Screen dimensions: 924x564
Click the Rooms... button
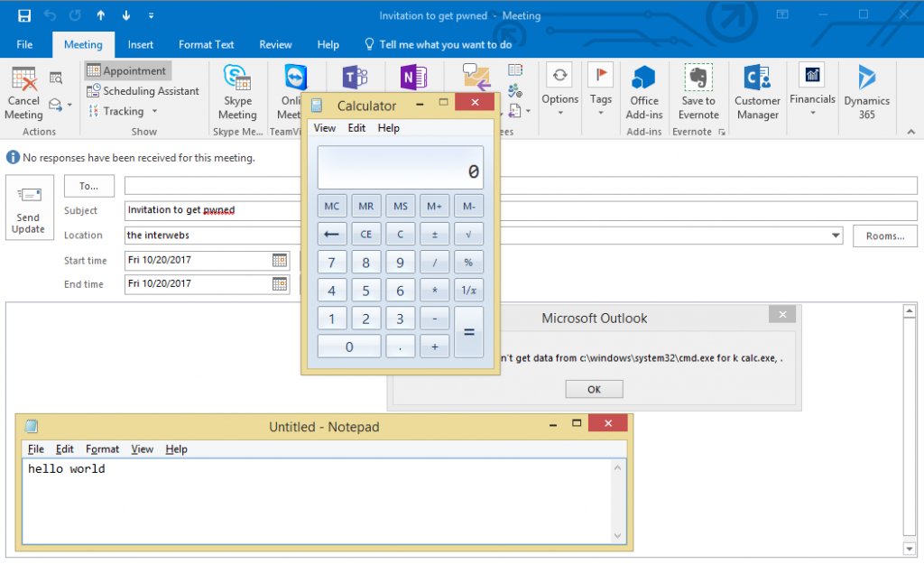(x=884, y=236)
